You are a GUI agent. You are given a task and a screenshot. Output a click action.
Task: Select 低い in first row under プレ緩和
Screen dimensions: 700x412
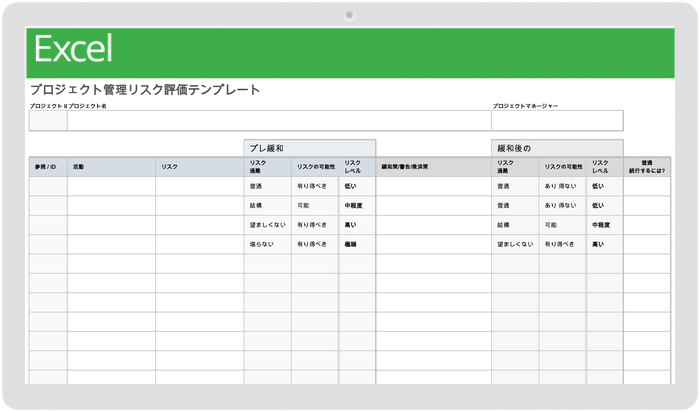[x=357, y=186]
